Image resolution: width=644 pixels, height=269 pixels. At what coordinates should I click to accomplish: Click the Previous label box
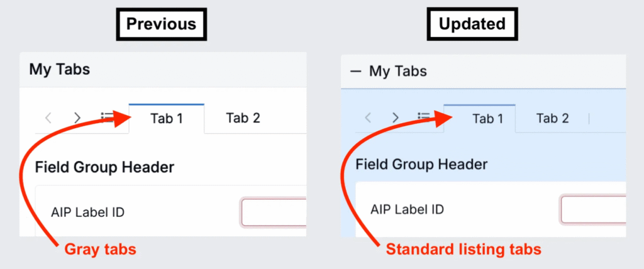pyautogui.click(x=162, y=24)
